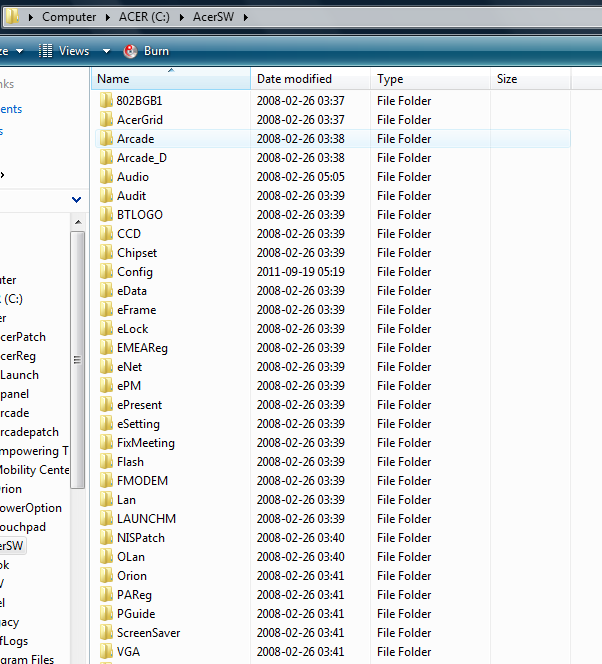Click the folder tree scrollbar thumb
This screenshot has width=602, height=664.
pos(77,360)
